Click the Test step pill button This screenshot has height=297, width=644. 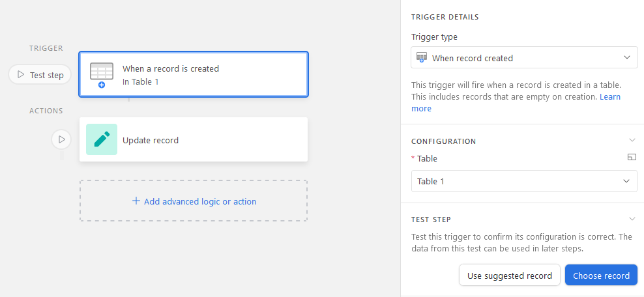40,75
